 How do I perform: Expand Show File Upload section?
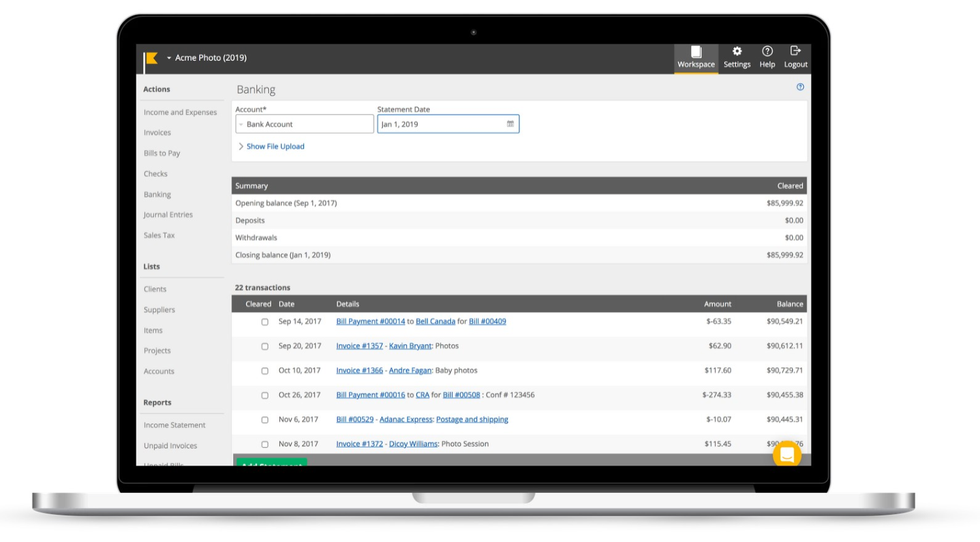point(271,146)
